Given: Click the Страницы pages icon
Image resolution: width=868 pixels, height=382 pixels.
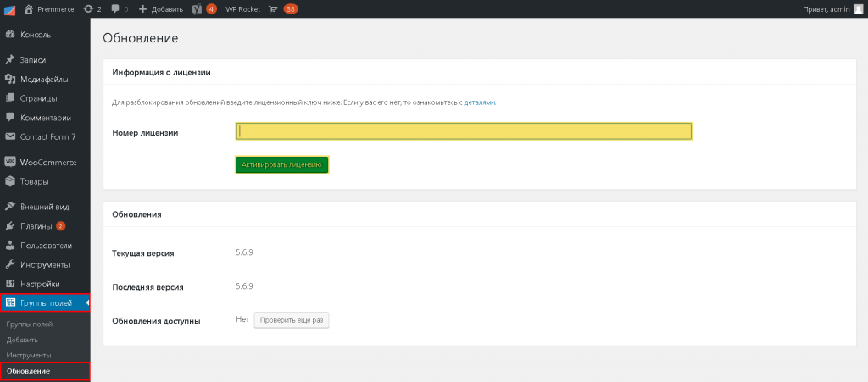Looking at the screenshot, I should pos(9,98).
